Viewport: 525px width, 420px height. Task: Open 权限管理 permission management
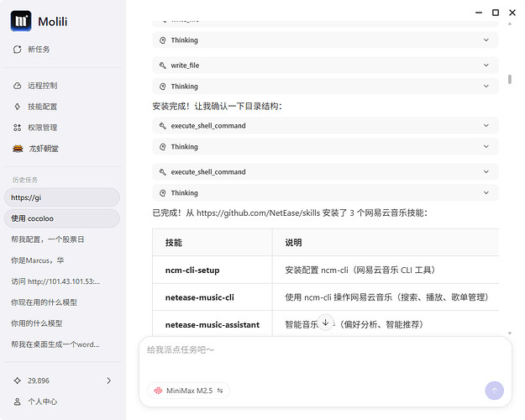[42, 128]
